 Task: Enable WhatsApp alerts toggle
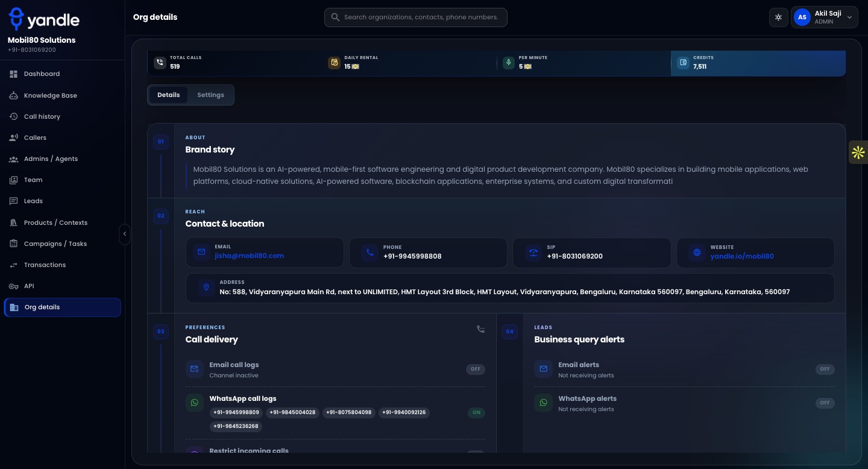click(825, 403)
